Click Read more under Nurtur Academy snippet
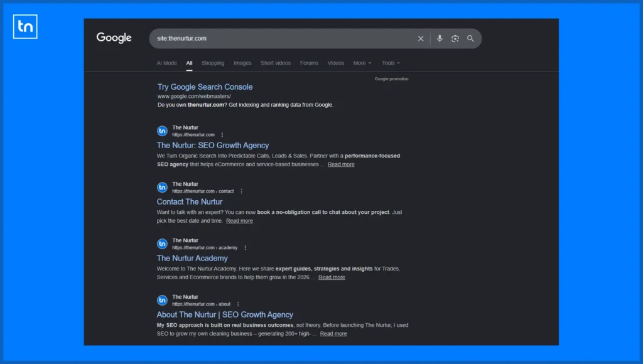 (x=332, y=277)
